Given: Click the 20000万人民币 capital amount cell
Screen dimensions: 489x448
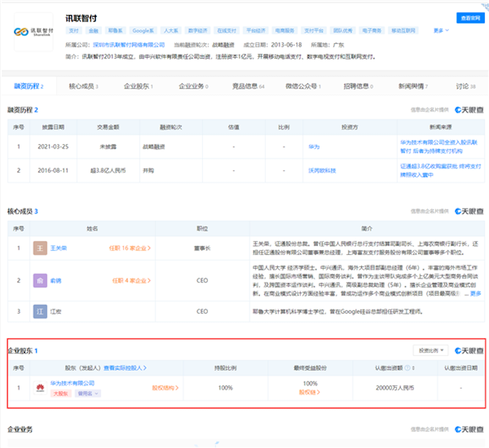Looking at the screenshot, I should click(395, 388).
